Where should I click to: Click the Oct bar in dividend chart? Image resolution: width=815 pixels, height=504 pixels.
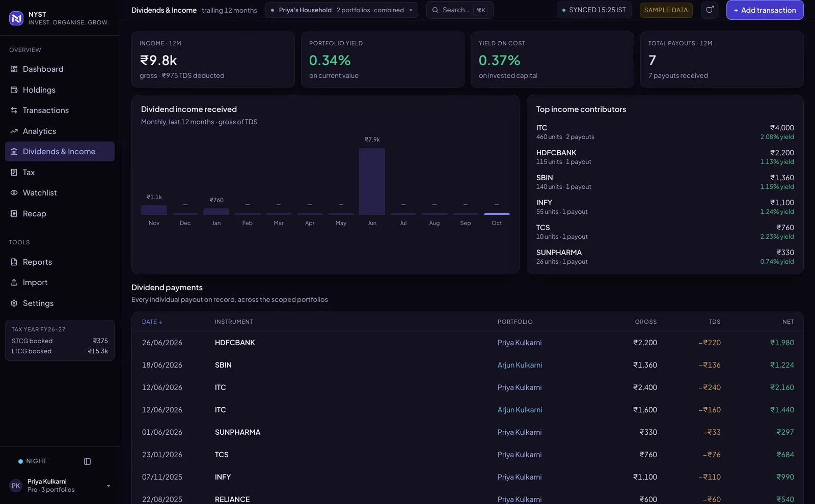coord(497,214)
